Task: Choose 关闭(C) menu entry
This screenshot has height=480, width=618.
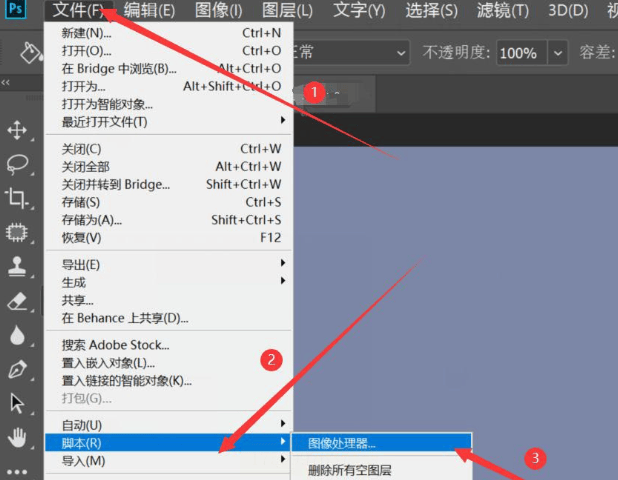Action: 169,149
